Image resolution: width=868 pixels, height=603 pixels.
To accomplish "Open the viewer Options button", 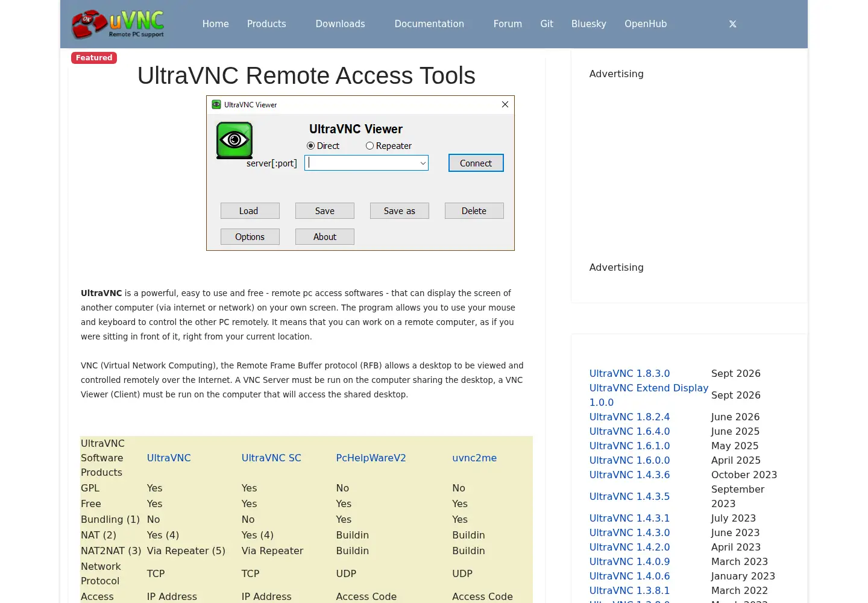I will 250,236.
